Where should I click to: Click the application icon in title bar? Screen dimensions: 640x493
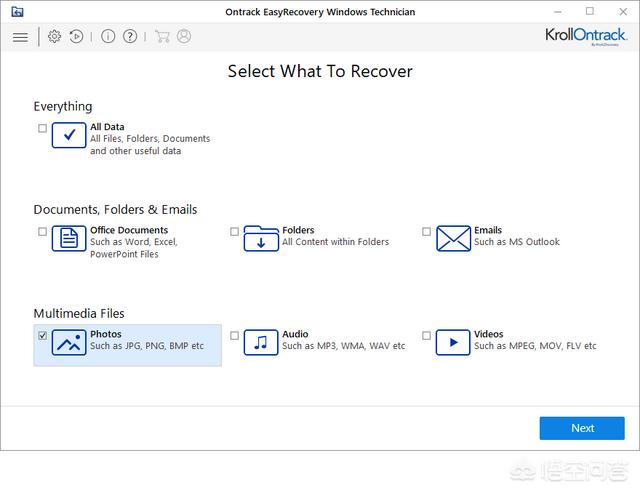(17, 11)
